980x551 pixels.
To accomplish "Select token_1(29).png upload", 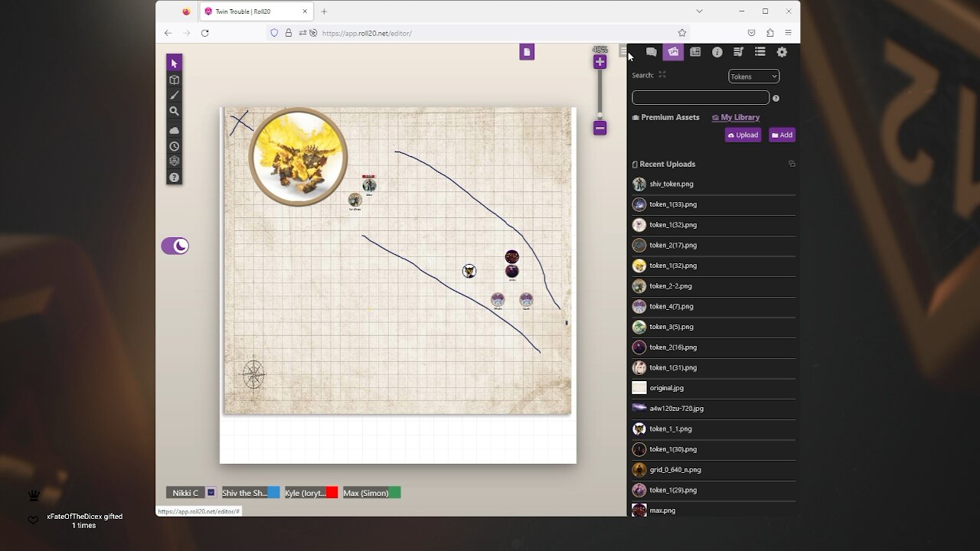I will coord(714,490).
